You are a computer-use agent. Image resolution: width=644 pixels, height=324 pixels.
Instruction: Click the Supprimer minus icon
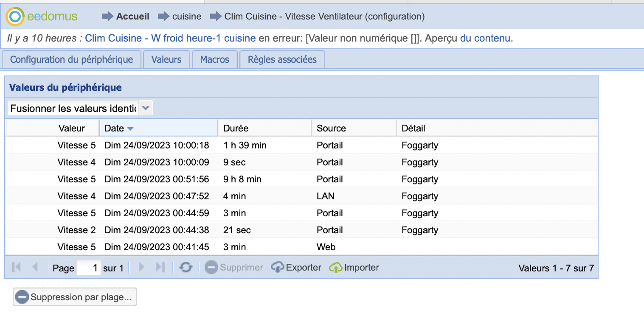tap(211, 268)
